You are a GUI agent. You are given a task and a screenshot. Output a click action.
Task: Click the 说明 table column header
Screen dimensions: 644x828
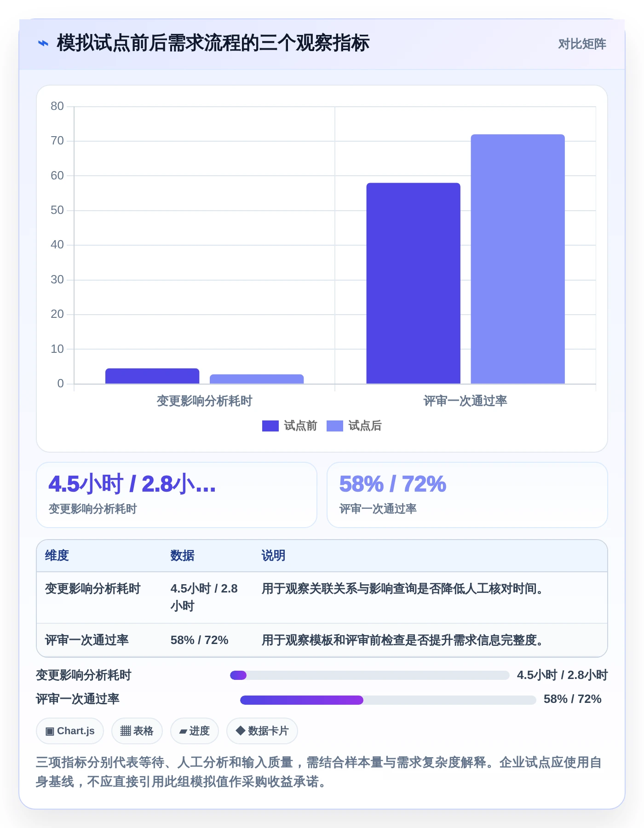click(x=273, y=556)
